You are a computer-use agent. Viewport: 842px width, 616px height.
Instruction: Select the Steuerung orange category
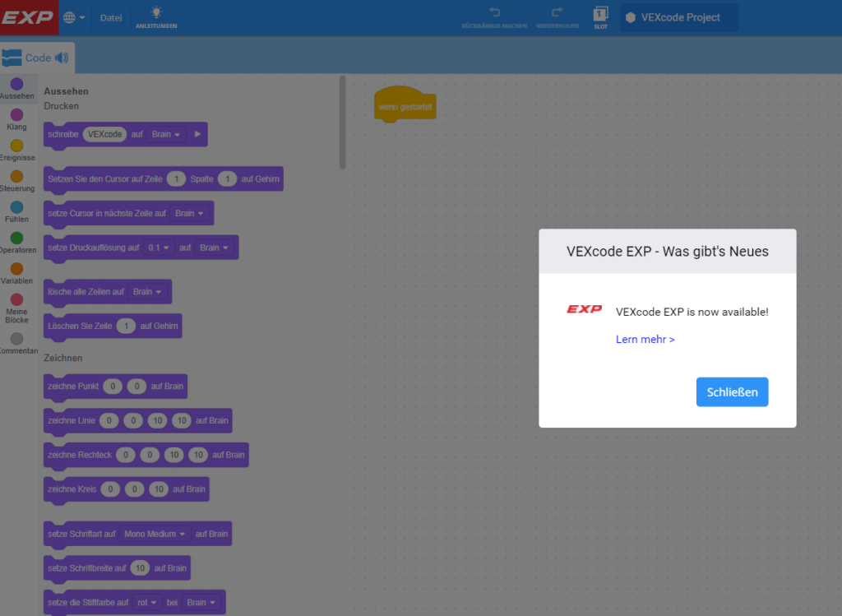(16, 181)
